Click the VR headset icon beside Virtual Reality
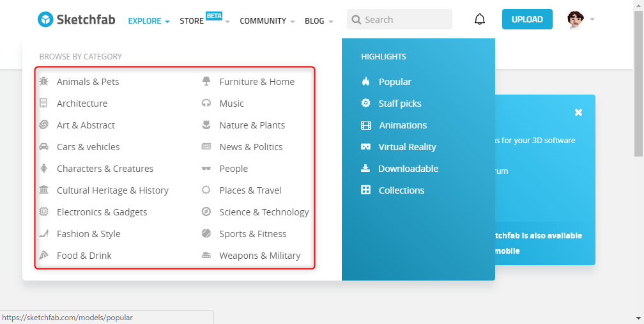This screenshot has height=324, width=644. (x=365, y=146)
